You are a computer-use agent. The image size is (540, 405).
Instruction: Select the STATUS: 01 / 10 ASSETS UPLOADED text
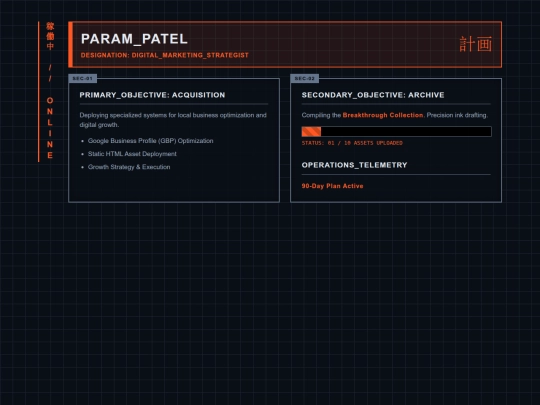click(352, 143)
